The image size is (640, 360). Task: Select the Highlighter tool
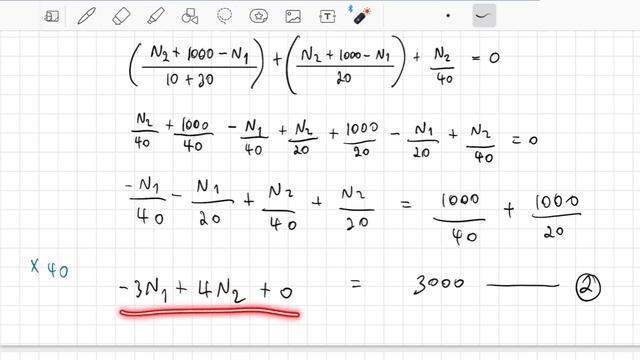pyautogui.click(x=156, y=16)
